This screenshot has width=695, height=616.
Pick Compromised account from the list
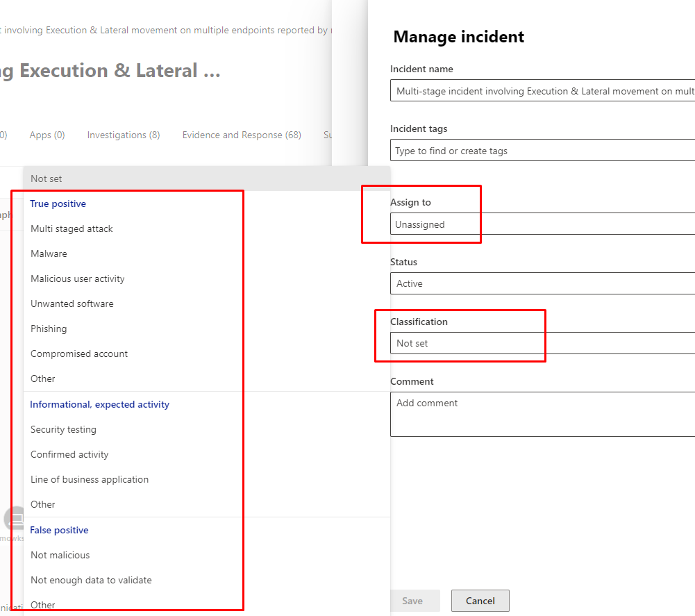point(79,353)
